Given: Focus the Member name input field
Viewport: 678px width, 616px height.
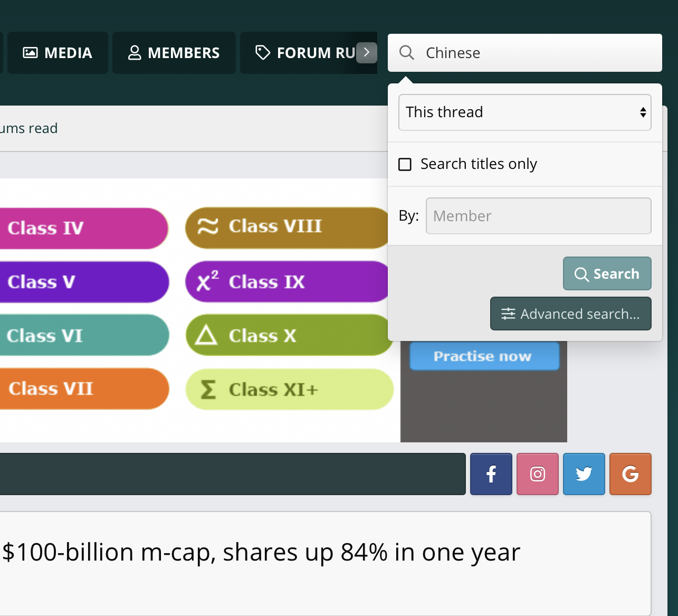Looking at the screenshot, I should [538, 216].
